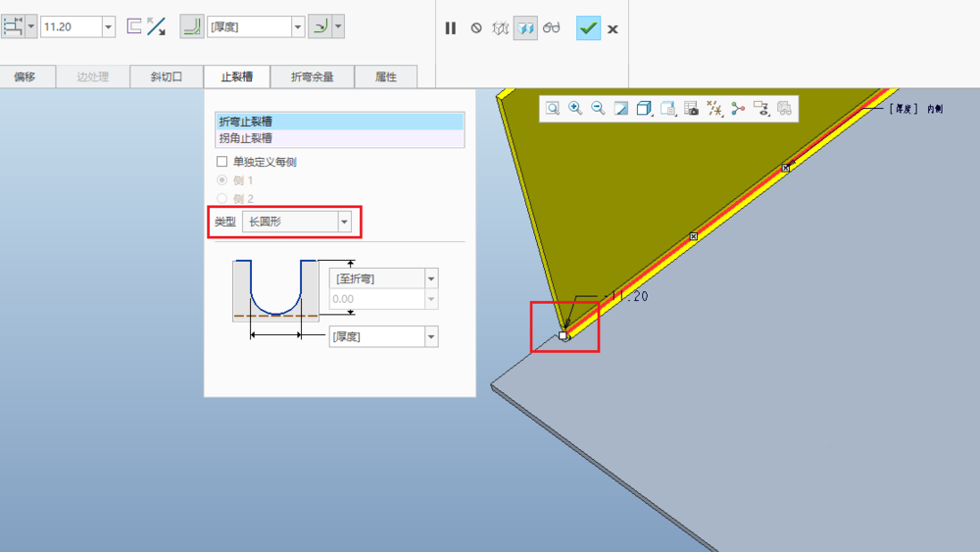The image size is (980, 552).
Task: Toggle the no-preview circle icon
Action: [x=476, y=28]
